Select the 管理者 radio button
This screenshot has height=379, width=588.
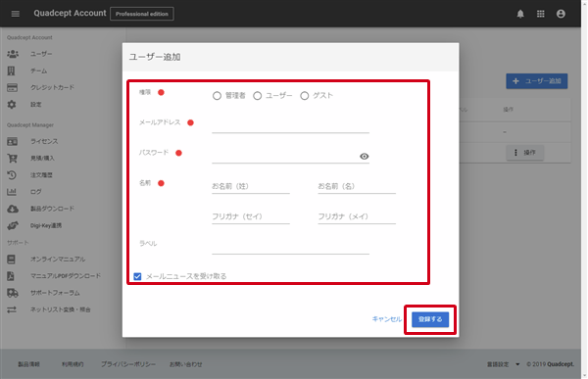pos(217,96)
